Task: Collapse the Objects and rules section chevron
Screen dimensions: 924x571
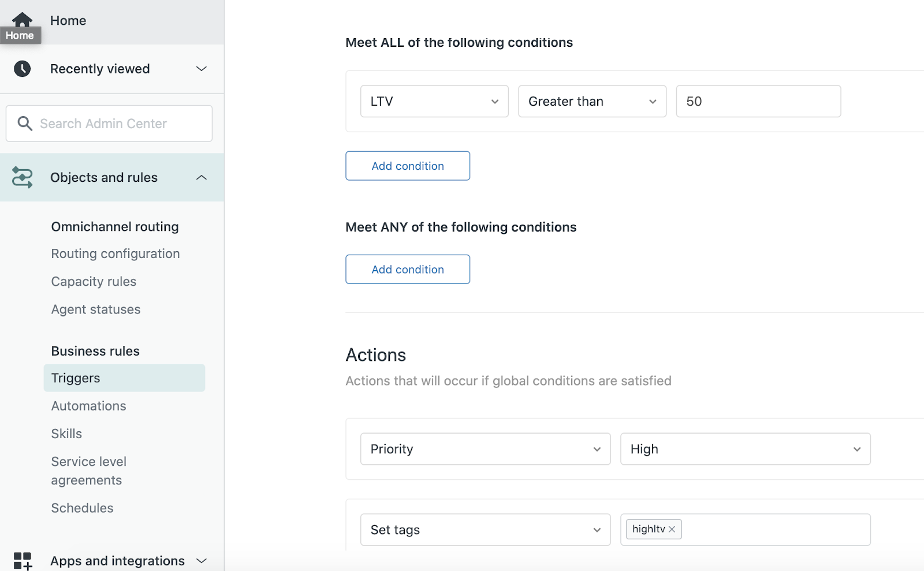Action: tap(202, 177)
